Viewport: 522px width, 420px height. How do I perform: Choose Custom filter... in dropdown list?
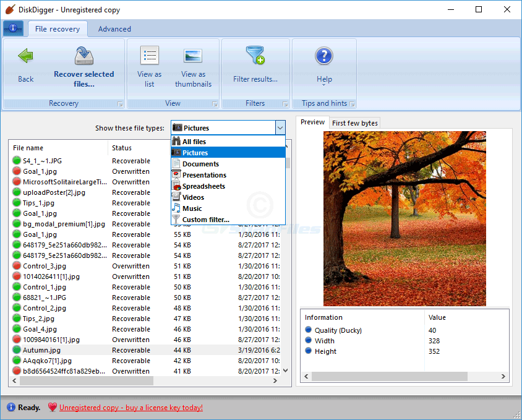(205, 220)
